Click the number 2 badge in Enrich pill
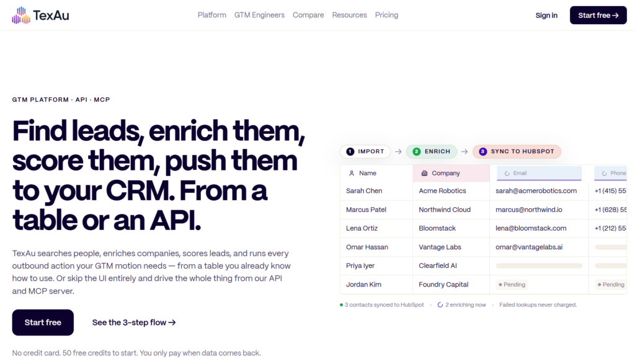 [416, 151]
